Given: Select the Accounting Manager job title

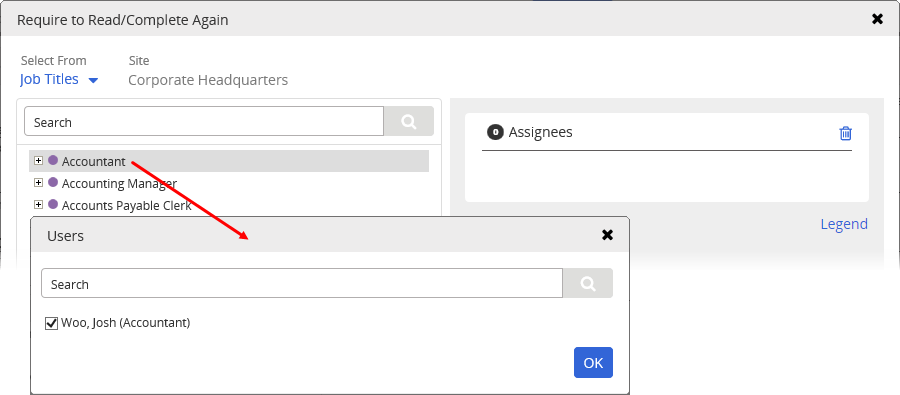Looking at the screenshot, I should point(119,183).
